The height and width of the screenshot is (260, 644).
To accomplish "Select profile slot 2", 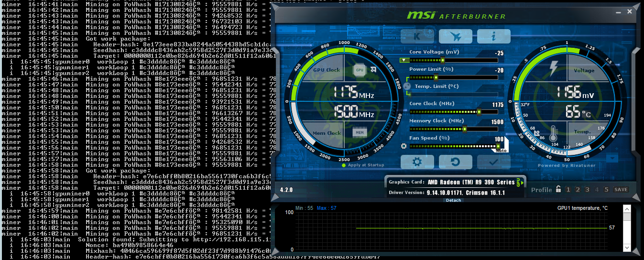I will (x=578, y=190).
